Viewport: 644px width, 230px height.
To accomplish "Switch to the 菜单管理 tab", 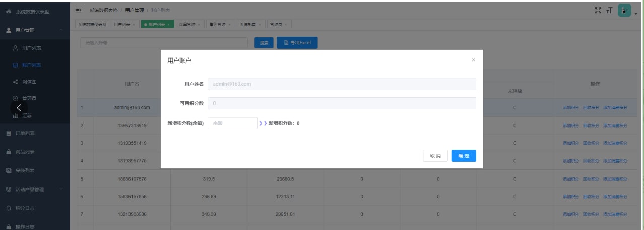I will (x=189, y=24).
